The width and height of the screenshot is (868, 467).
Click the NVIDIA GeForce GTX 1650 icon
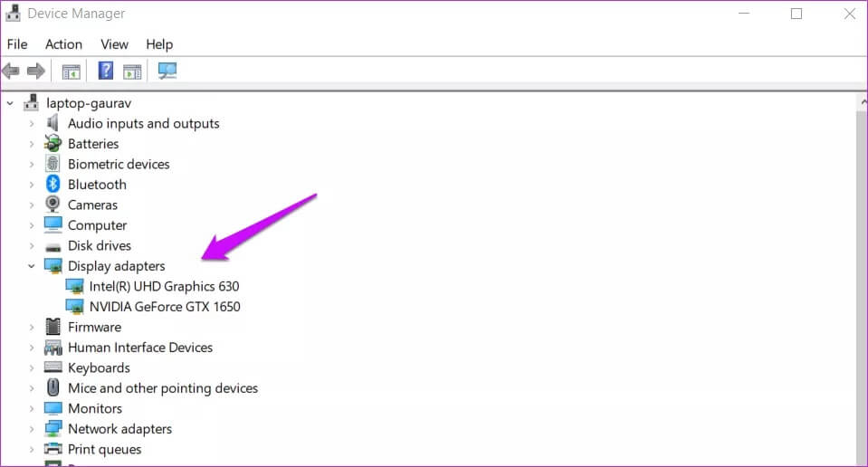point(74,307)
